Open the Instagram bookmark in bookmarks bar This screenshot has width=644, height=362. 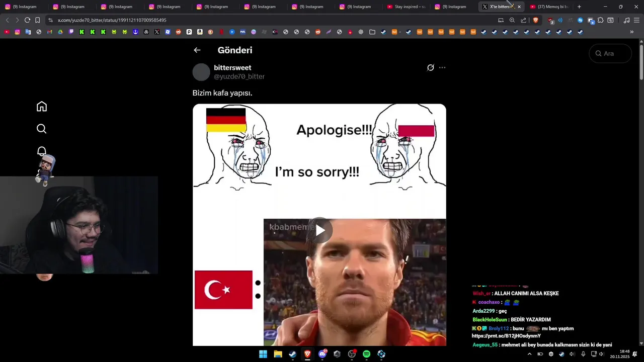pos(17,32)
